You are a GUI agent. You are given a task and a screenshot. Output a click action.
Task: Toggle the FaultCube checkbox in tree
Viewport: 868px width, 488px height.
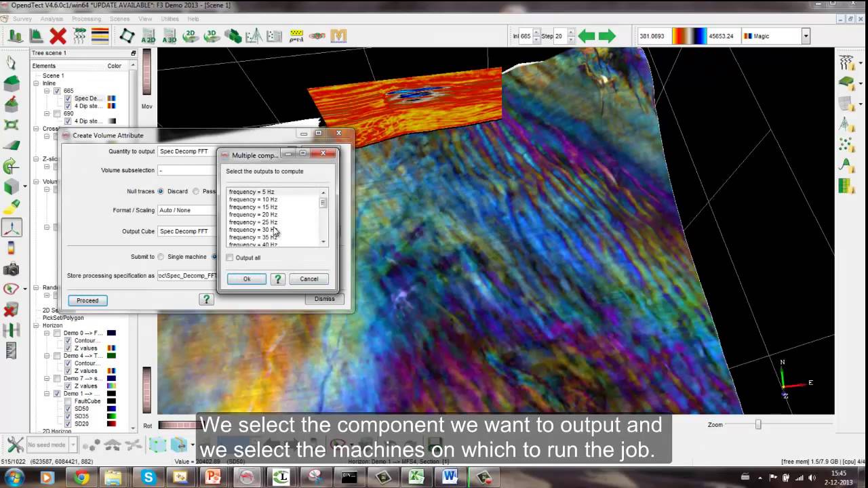(68, 401)
